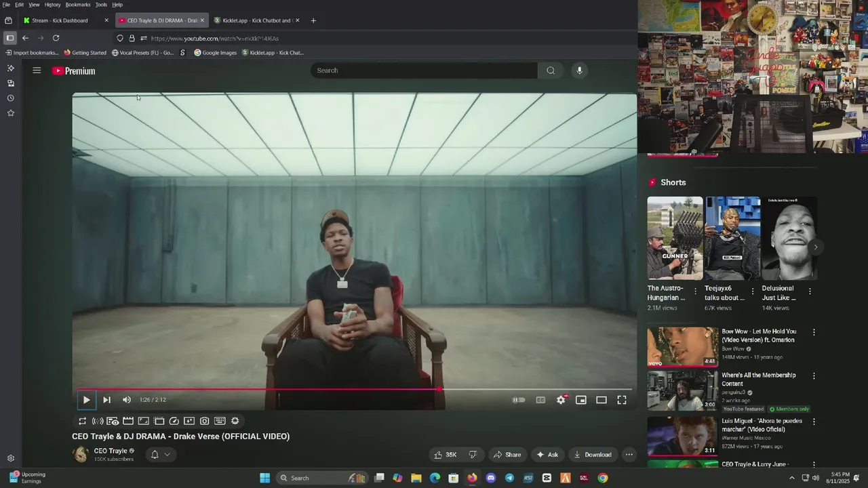
Task: Click the YouTube search field
Action: pyautogui.click(x=425, y=70)
